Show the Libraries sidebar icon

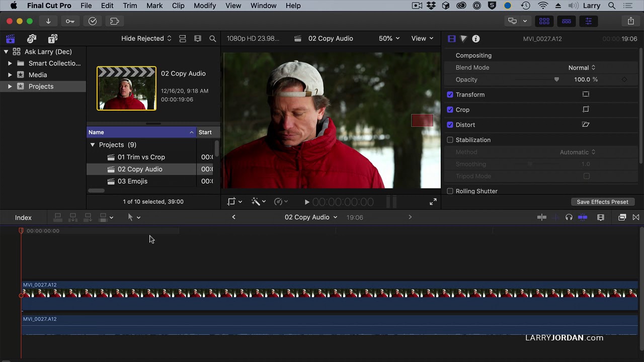coord(11,39)
